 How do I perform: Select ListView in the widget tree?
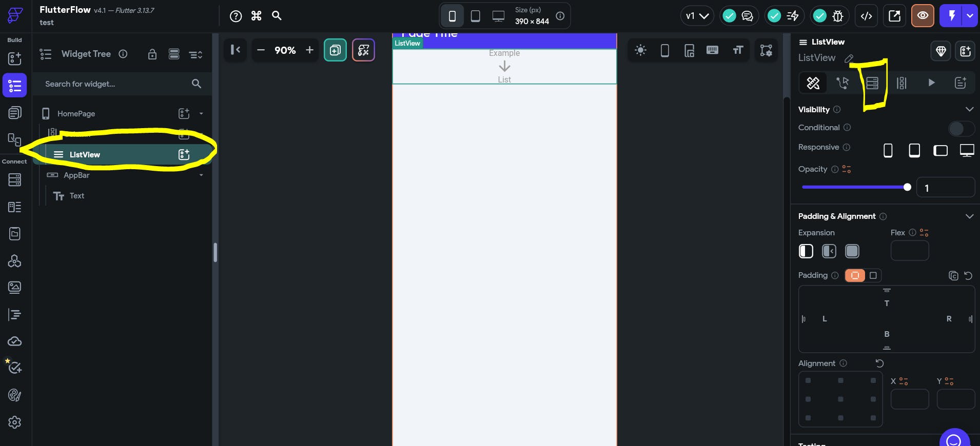(x=85, y=154)
